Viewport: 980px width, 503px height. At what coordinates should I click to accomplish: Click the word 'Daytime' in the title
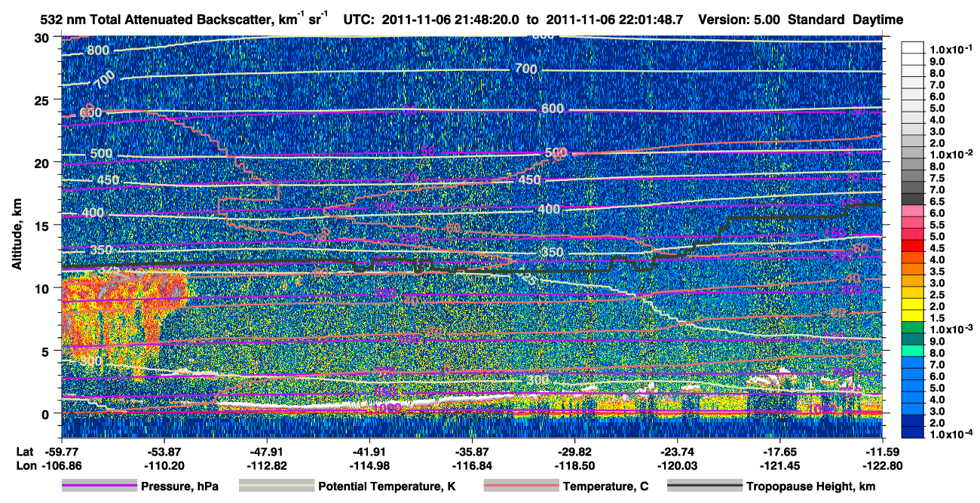[877, 20]
